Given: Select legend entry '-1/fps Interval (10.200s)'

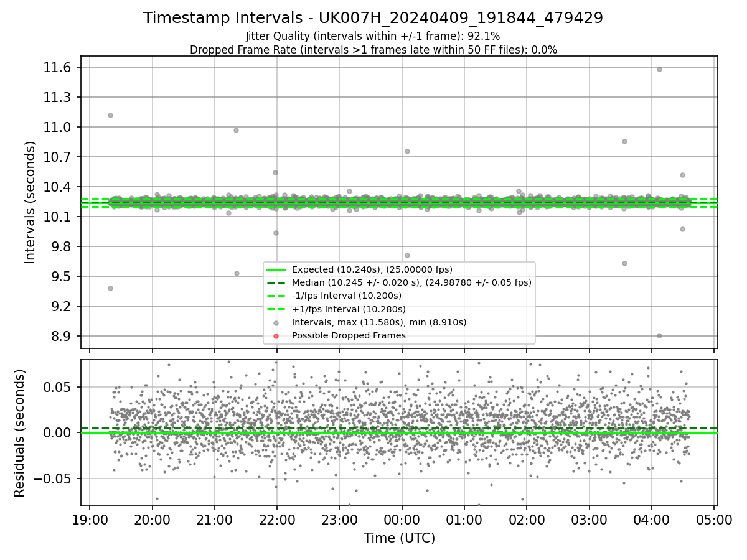Looking at the screenshot, I should tap(346, 296).
